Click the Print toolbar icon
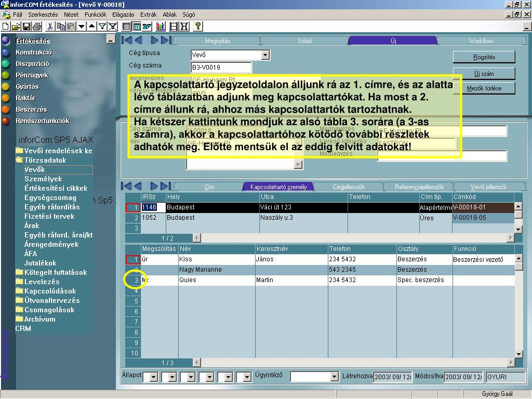The width and height of the screenshot is (532, 399). pyautogui.click(x=37, y=26)
